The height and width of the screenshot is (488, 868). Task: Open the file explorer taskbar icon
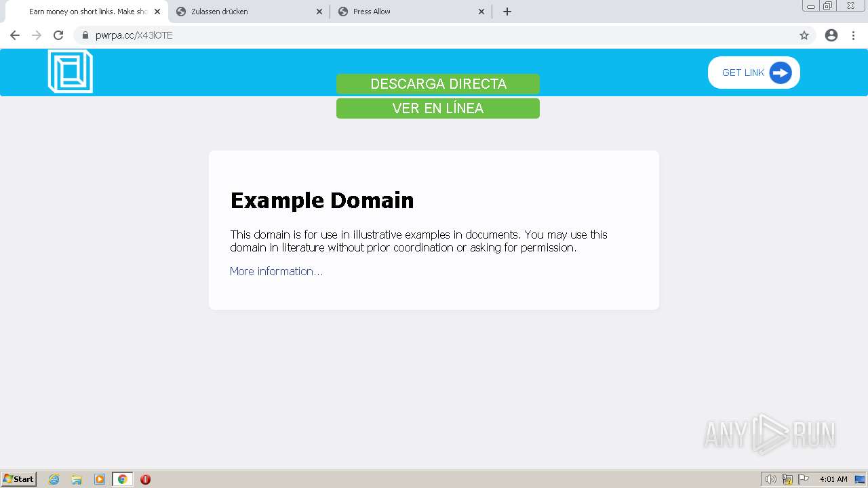[x=77, y=479]
